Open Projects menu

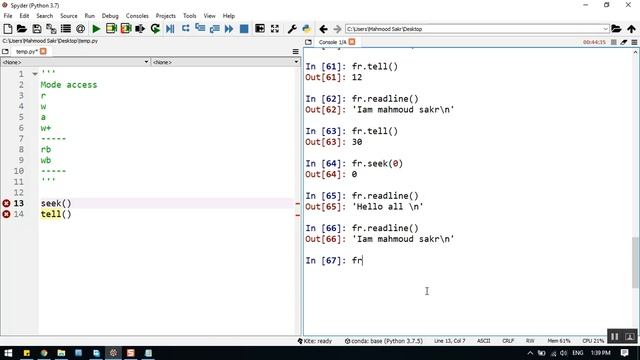coord(165,16)
